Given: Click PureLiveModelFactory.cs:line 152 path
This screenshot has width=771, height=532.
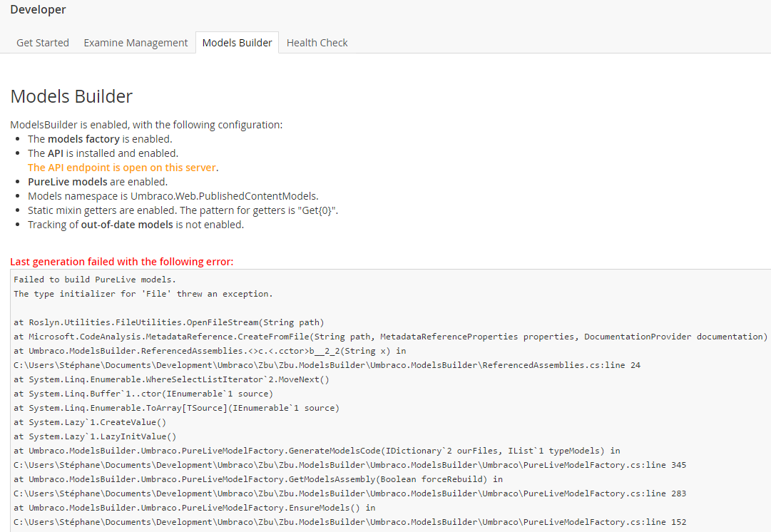Looking at the screenshot, I should (x=350, y=522).
